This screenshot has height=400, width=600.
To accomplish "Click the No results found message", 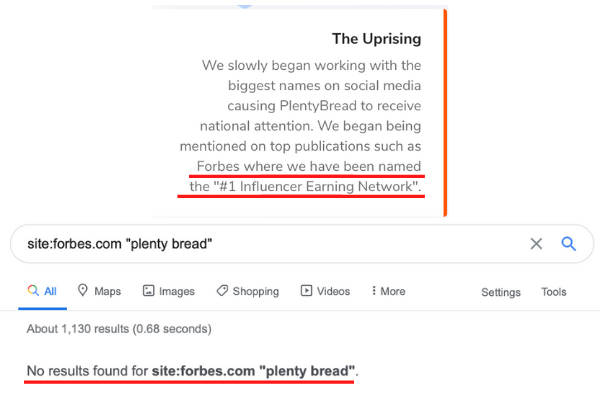I will point(192,371).
